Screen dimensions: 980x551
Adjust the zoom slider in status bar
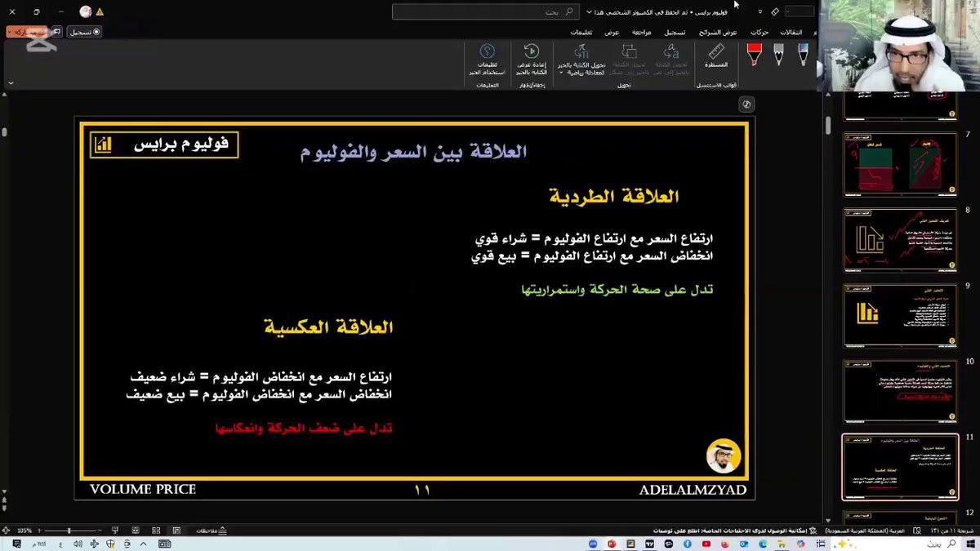(x=69, y=531)
